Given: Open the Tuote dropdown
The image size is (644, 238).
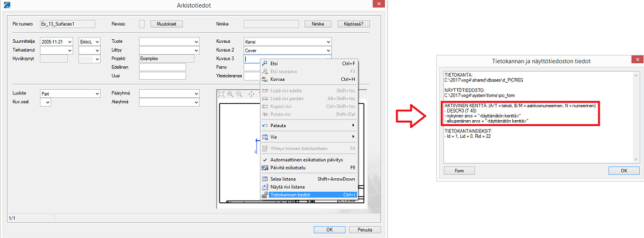Looking at the screenshot, I should 196,42.
